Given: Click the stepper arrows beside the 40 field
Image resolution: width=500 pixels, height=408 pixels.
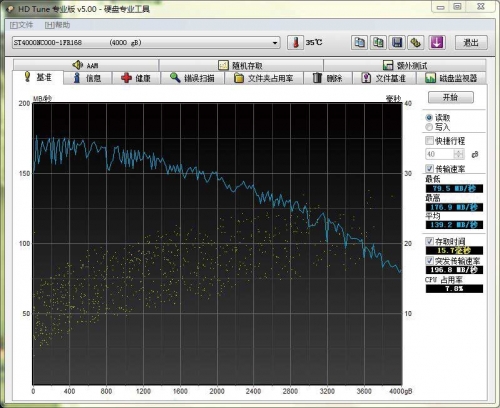Looking at the screenshot, I should pos(459,154).
